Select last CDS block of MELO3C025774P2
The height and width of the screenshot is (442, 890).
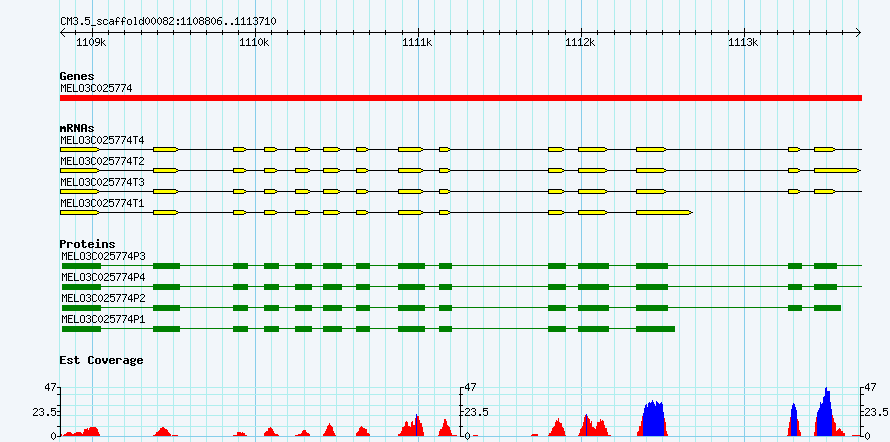click(x=828, y=308)
